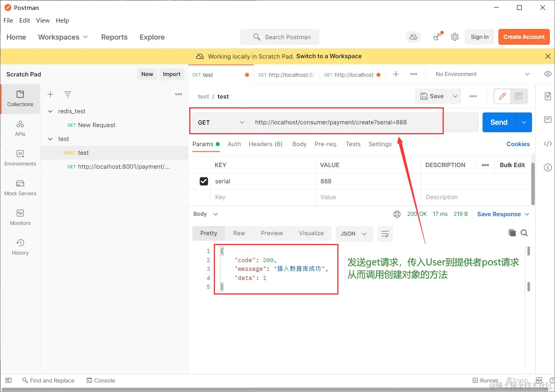Switch to the Raw response view
Screen dimensions: 555x392
(239, 233)
